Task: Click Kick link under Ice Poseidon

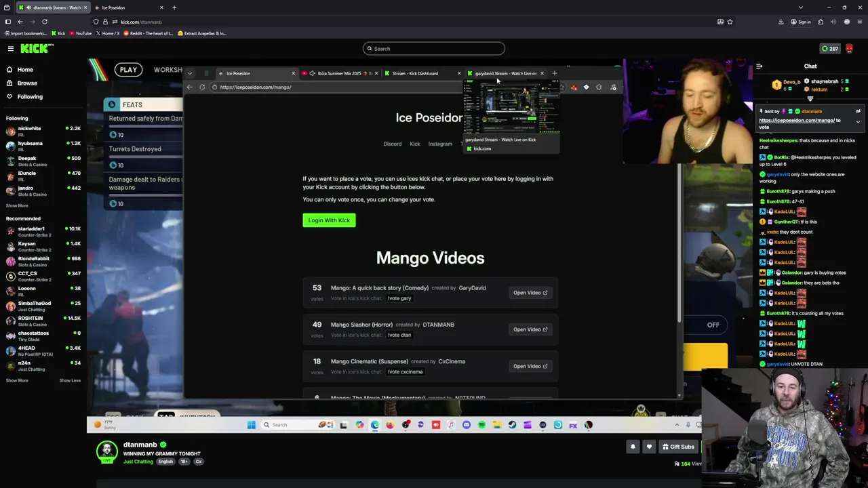Action: (414, 144)
